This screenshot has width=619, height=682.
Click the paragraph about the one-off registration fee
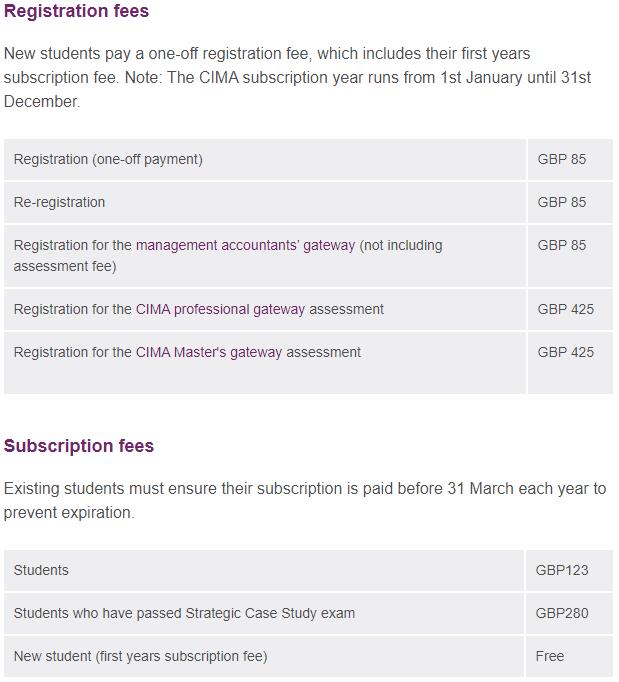297,77
